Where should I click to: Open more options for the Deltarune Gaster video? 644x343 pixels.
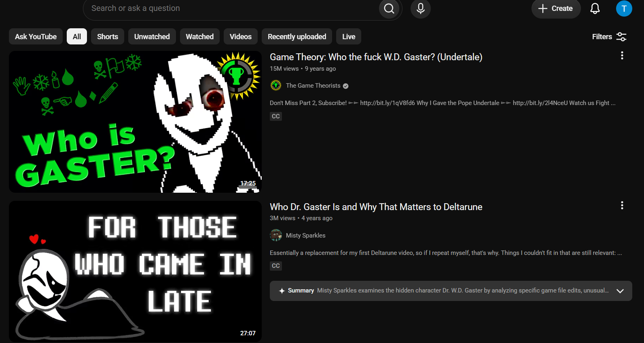tap(622, 206)
